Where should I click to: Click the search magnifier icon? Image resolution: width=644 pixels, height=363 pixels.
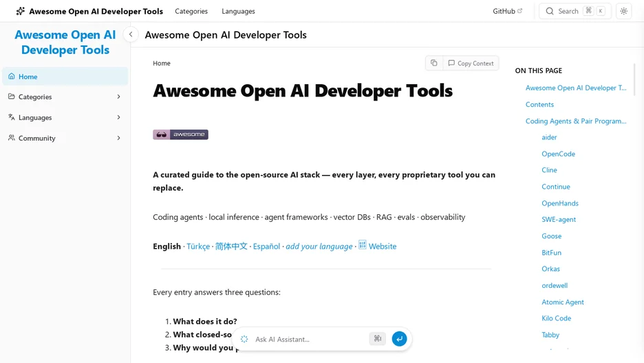pyautogui.click(x=550, y=11)
